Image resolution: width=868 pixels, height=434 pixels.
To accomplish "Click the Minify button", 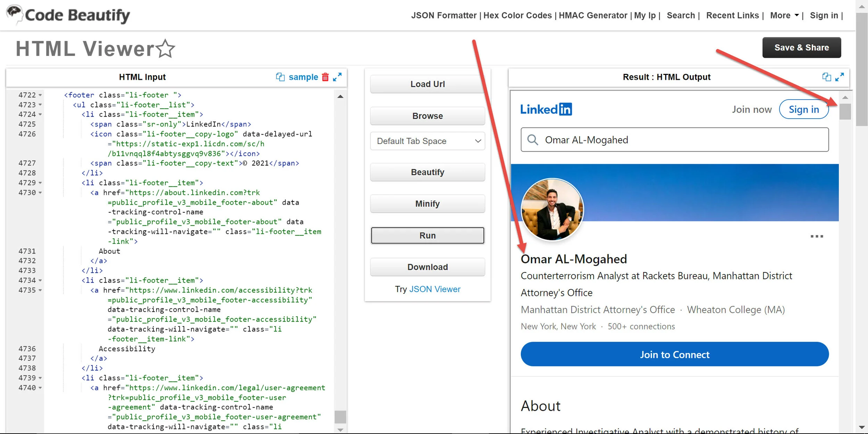I will pyautogui.click(x=427, y=204).
